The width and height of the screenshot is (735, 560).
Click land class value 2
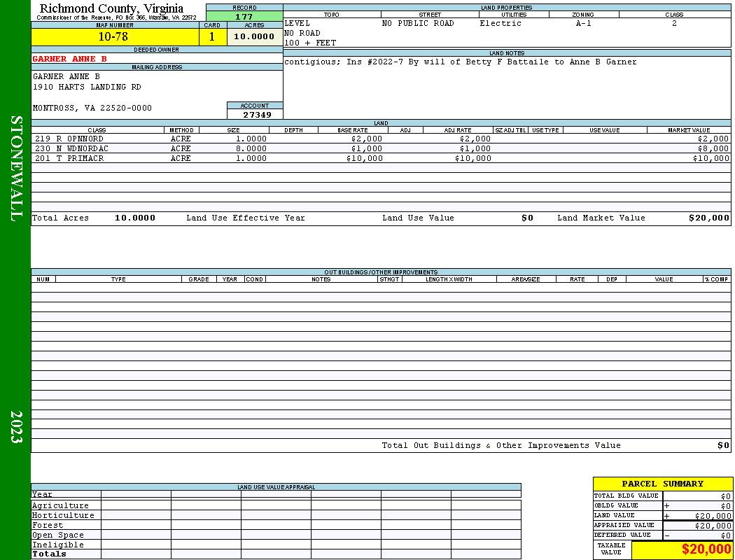tap(675, 23)
